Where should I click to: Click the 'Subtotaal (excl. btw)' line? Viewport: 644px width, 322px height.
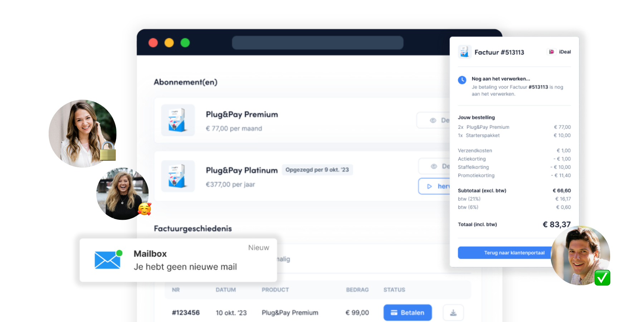[x=514, y=190]
